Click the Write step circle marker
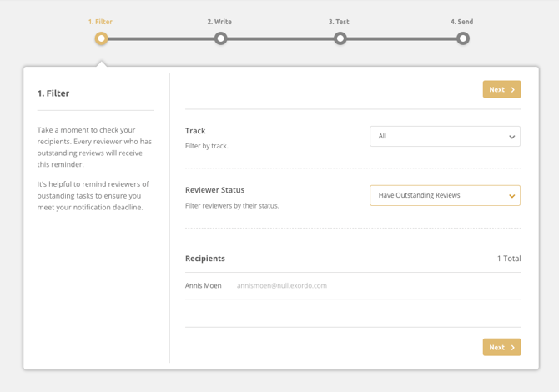This screenshot has height=392, width=559. [220, 38]
